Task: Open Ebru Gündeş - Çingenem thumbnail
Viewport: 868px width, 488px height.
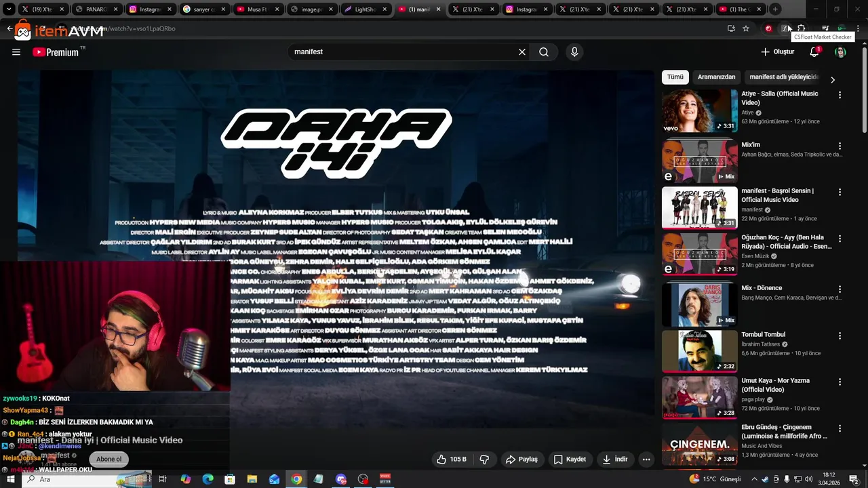Action: (699, 445)
